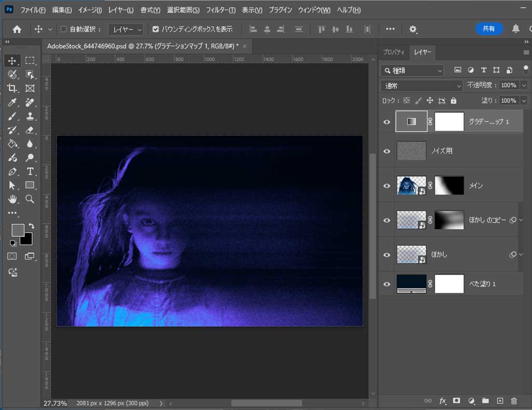Select the Horizontal Type tool

click(x=30, y=172)
